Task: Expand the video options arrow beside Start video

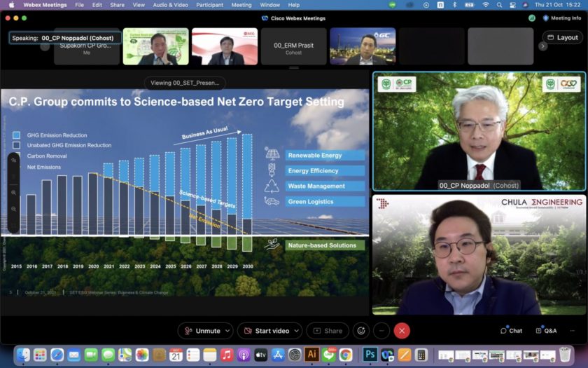Action: [297, 331]
